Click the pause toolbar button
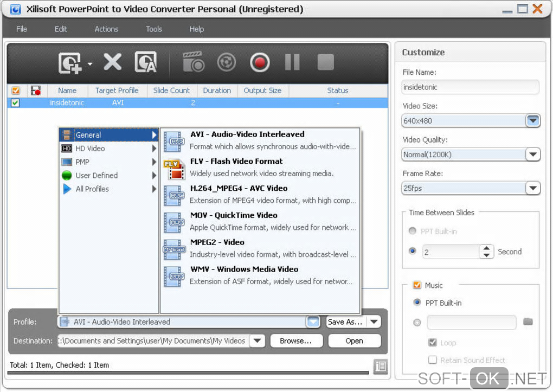The height and width of the screenshot is (392, 553). click(x=292, y=62)
